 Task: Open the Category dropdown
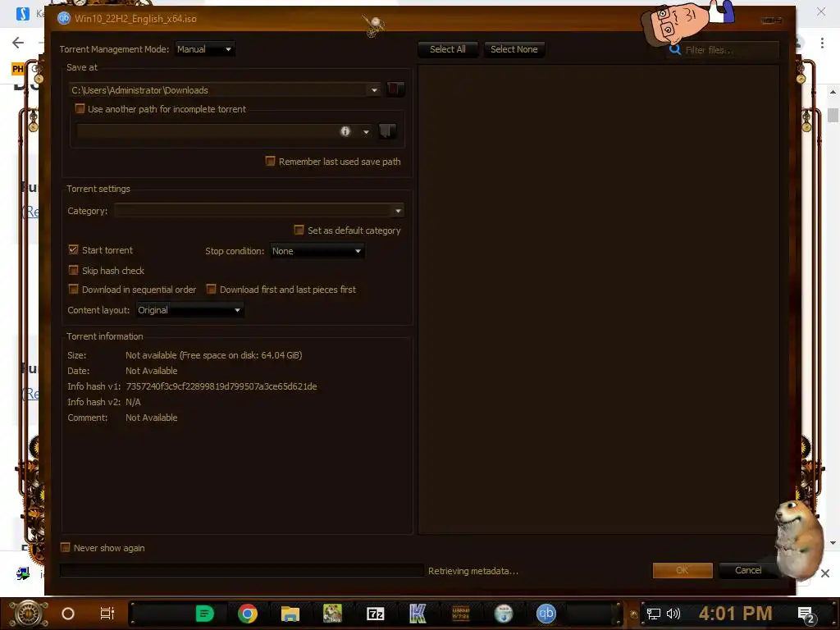click(x=258, y=211)
